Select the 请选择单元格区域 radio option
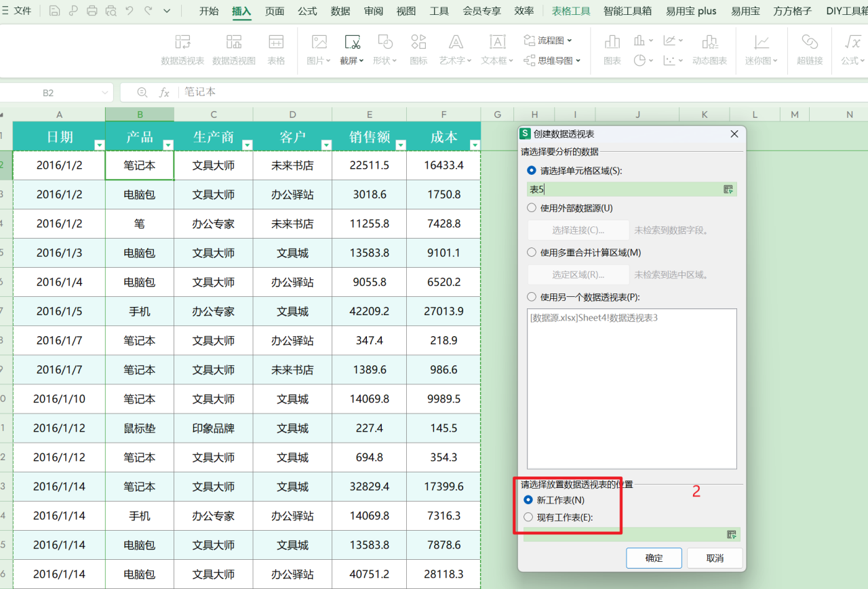Screen dimensions: 868x589 532,170
